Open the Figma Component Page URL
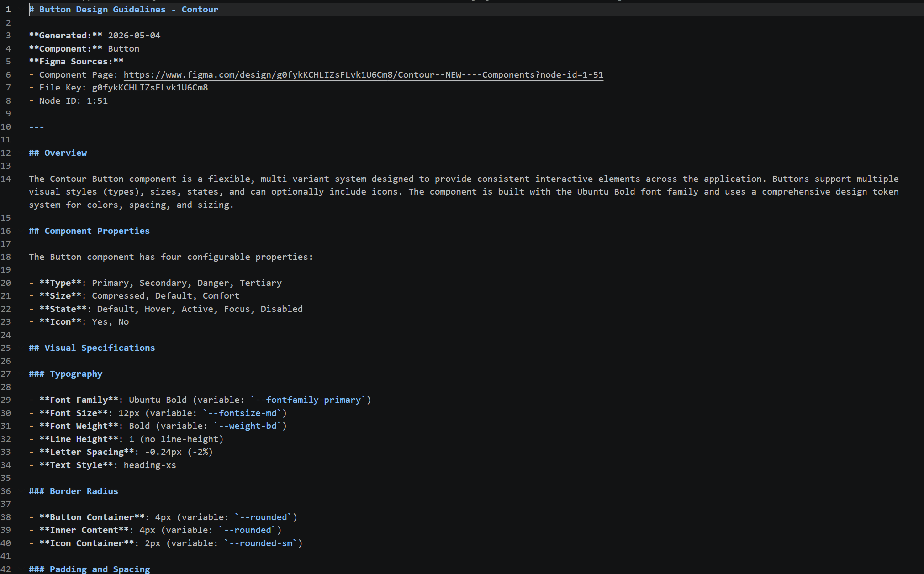Screen dimensions: 924x574 pyautogui.click(x=363, y=75)
